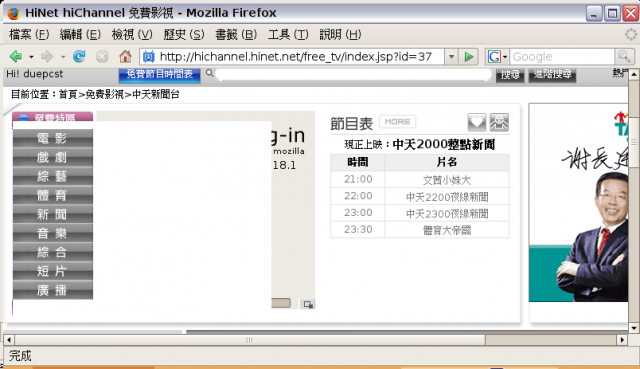Image resolution: width=640 pixels, height=369 pixels.
Task: Click the 中天2300夜線新聞 program row
Action: [x=447, y=213]
